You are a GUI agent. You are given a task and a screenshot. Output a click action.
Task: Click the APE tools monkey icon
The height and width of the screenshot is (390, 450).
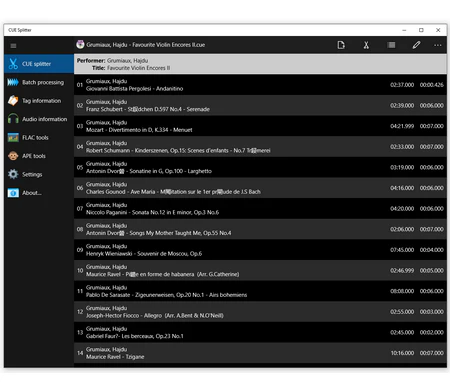pyautogui.click(x=13, y=156)
